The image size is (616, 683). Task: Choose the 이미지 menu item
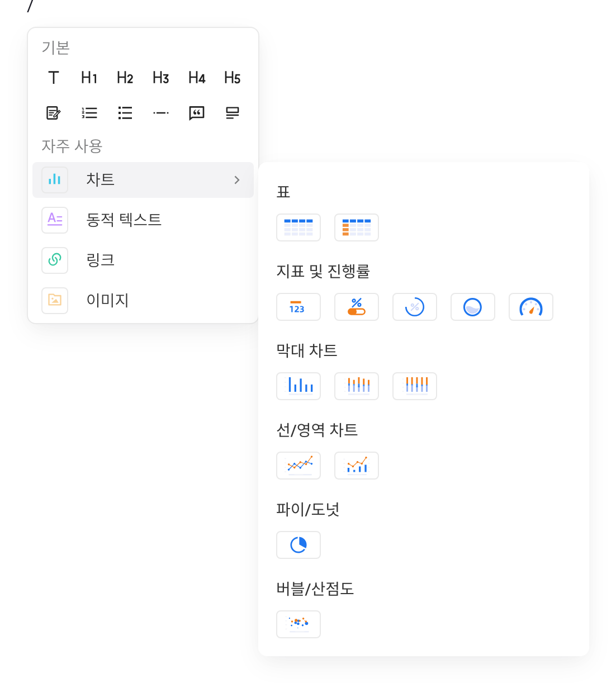143,301
